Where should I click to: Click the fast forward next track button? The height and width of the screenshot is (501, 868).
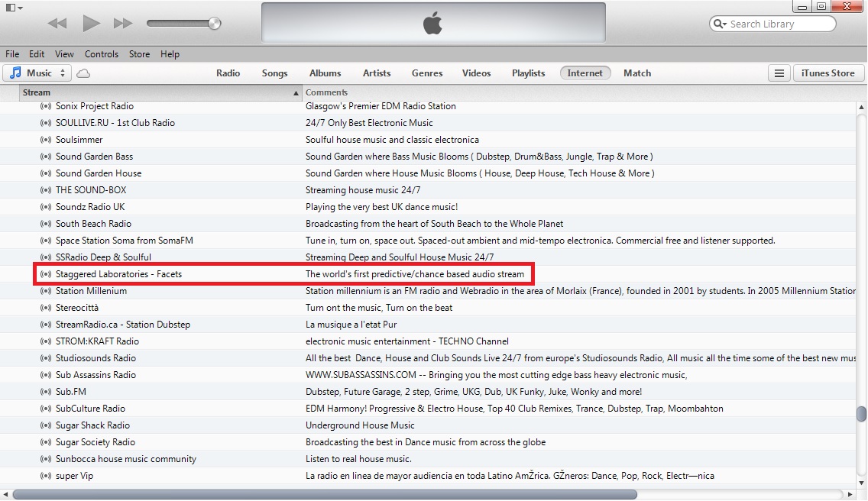pyautogui.click(x=123, y=23)
